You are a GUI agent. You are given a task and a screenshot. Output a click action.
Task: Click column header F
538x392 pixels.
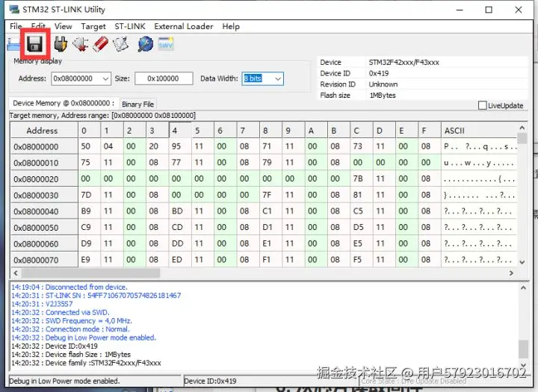point(430,131)
